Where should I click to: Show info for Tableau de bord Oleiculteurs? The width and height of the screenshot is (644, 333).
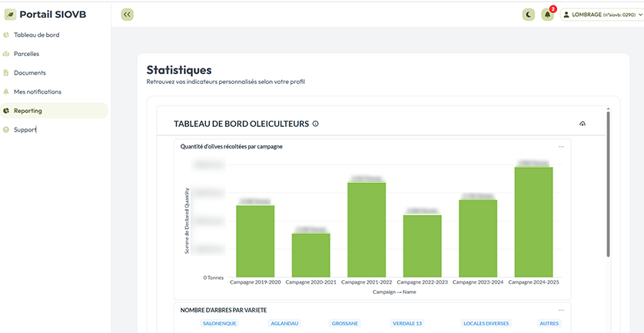315,123
